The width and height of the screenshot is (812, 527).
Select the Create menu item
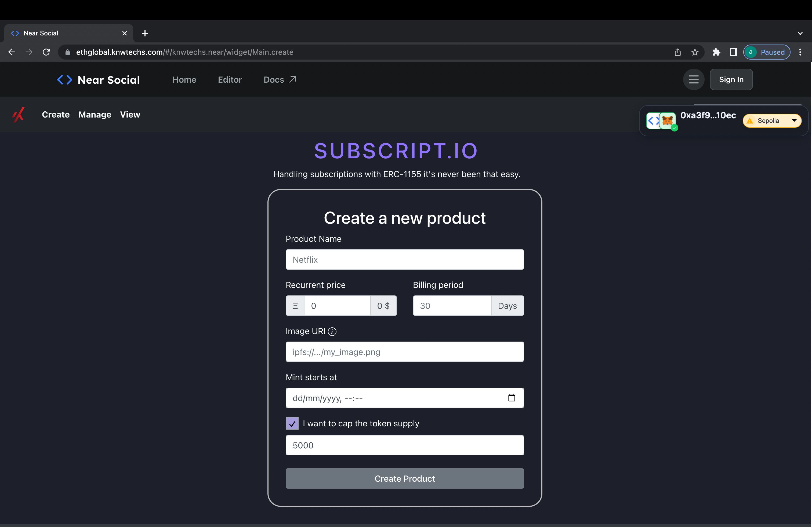56,114
